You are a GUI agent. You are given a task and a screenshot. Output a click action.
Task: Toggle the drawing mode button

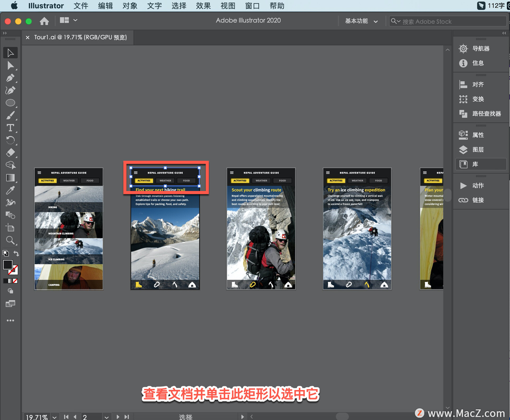click(x=10, y=291)
